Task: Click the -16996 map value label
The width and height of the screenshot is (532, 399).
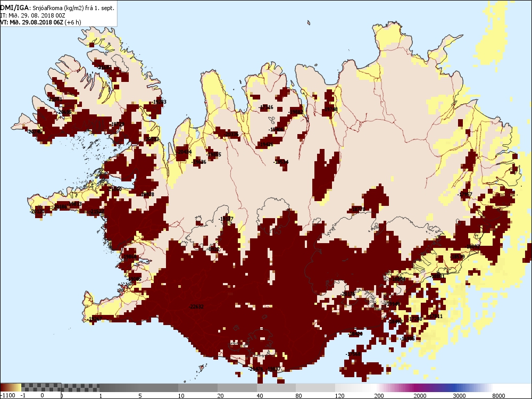Action: click(407, 338)
